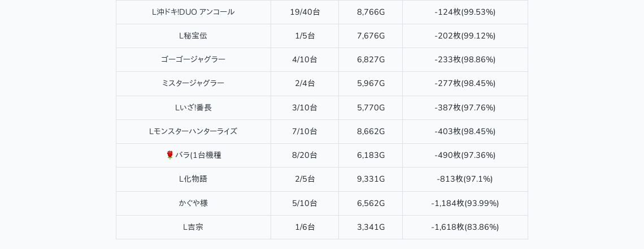Click the L秘宝伝 machine name
Screen dimensions: 644x249
click(193, 36)
